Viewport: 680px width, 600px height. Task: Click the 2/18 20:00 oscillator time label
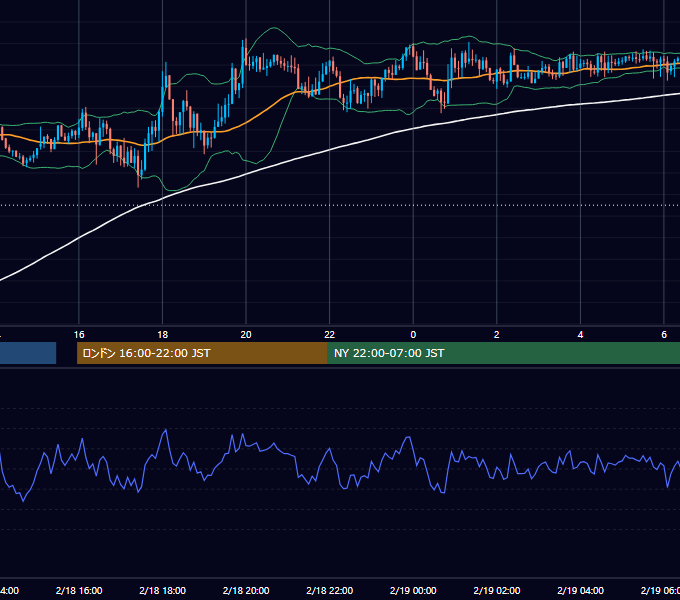[246, 590]
